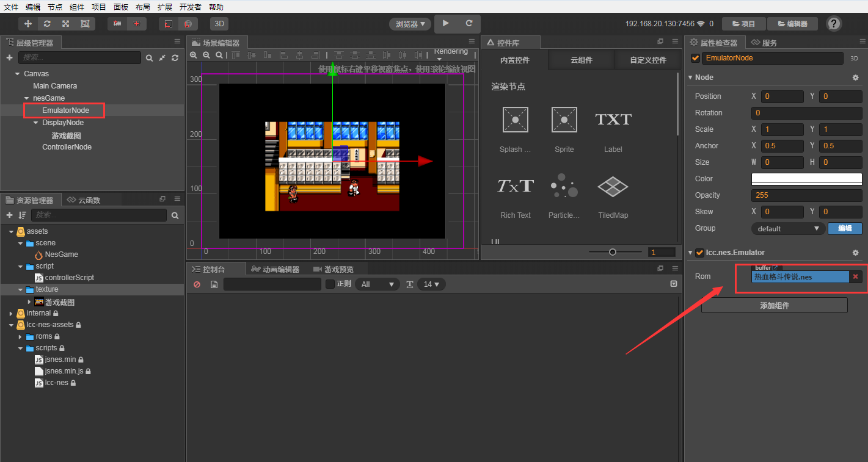Toggle the 3D node button in inspector

854,58
